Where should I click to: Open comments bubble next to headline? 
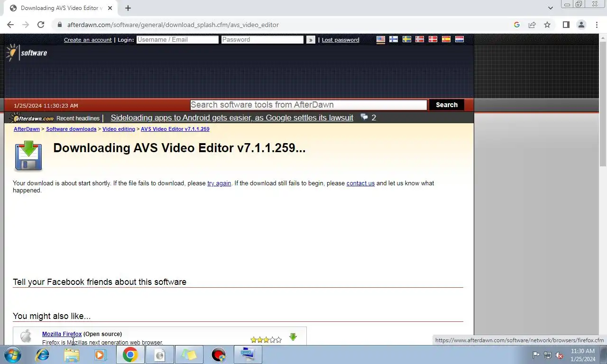(364, 117)
